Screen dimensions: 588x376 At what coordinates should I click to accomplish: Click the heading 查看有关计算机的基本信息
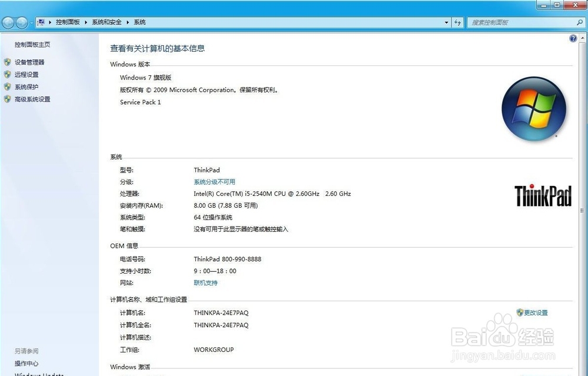(x=158, y=48)
